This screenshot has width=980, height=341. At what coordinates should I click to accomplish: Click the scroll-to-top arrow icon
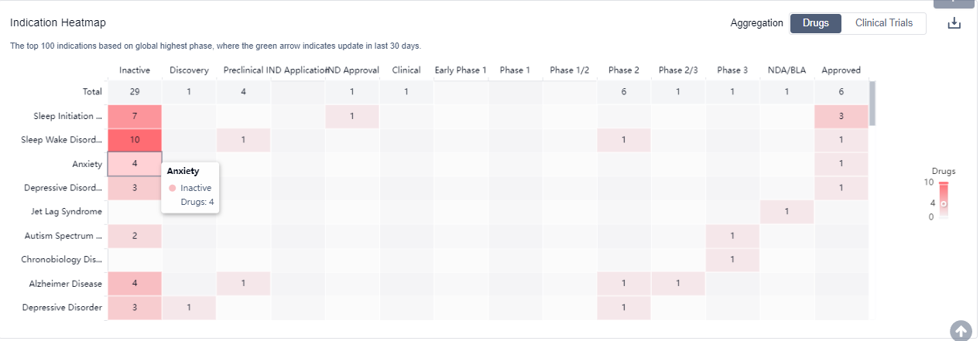click(x=961, y=331)
